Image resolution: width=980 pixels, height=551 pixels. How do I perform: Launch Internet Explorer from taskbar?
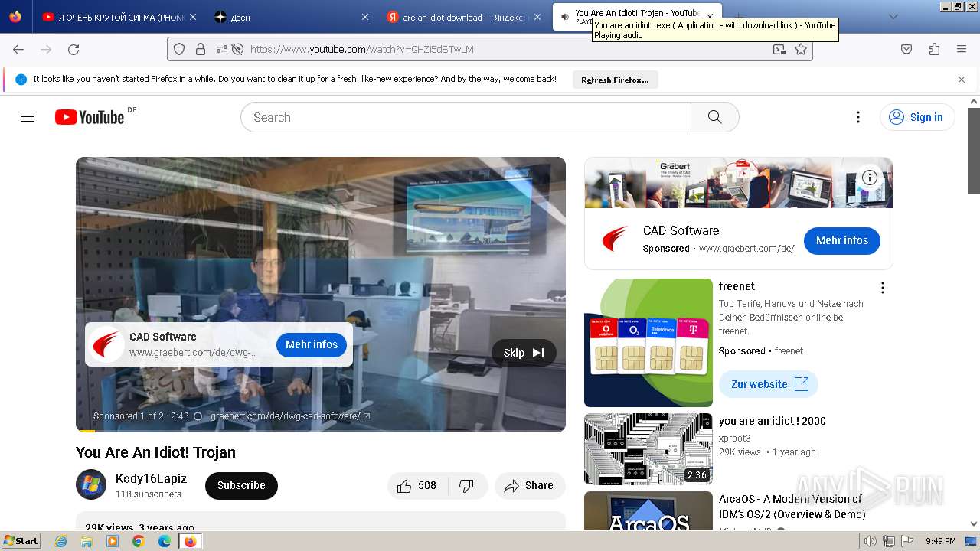[61, 541]
